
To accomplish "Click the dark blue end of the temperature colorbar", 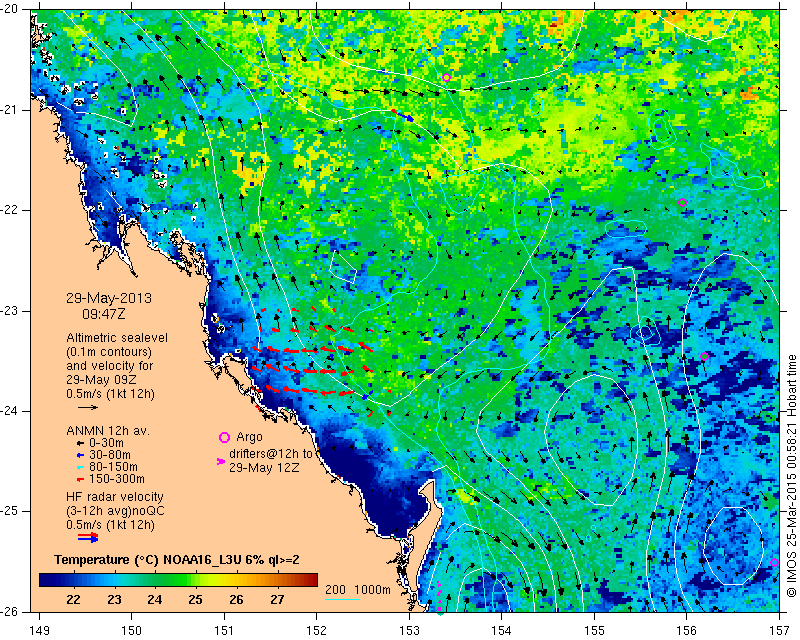I will tap(46, 579).
